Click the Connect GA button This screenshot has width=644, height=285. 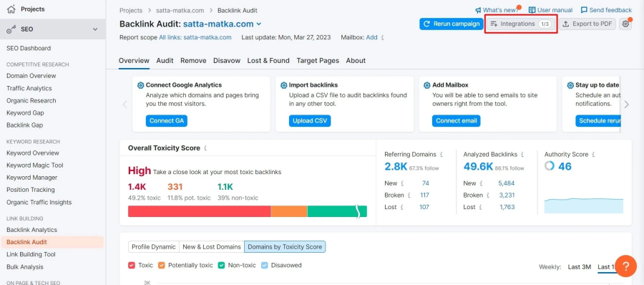click(x=166, y=121)
